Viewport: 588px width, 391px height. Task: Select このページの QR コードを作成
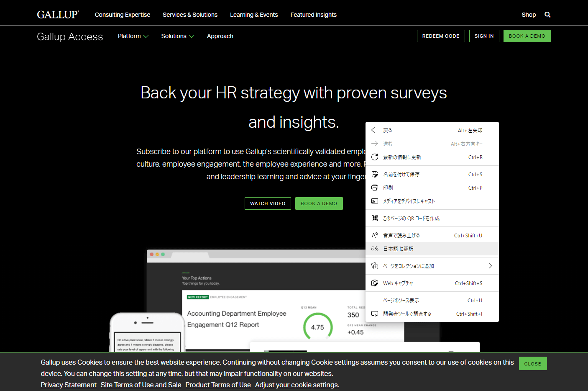(432, 218)
